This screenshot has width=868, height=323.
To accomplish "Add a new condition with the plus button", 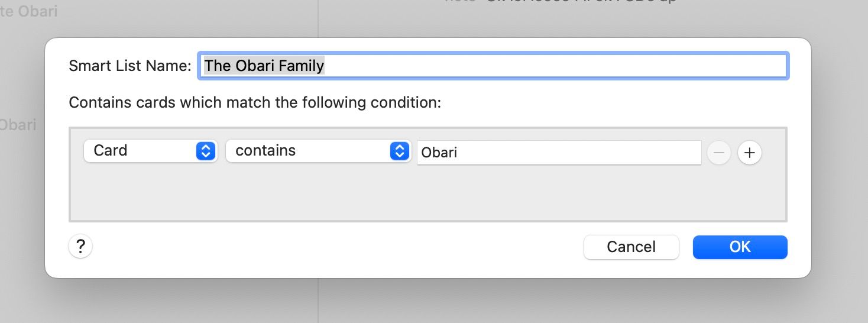I will (750, 153).
